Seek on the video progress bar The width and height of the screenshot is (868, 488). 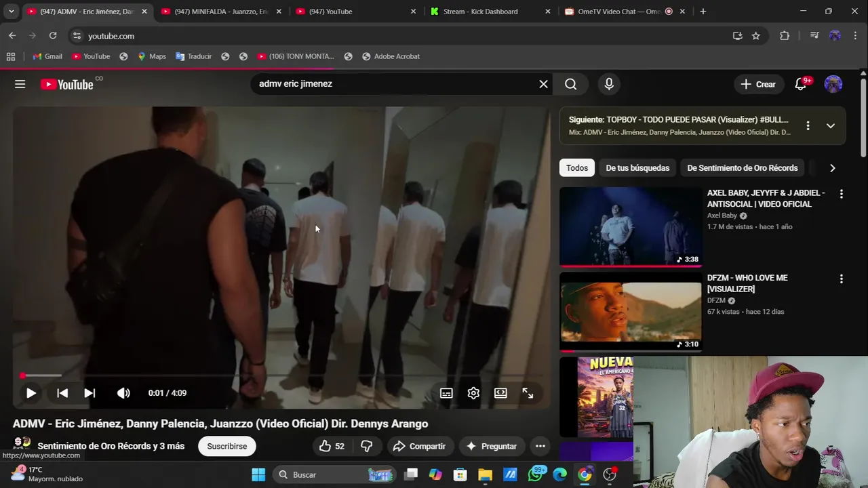[282, 375]
